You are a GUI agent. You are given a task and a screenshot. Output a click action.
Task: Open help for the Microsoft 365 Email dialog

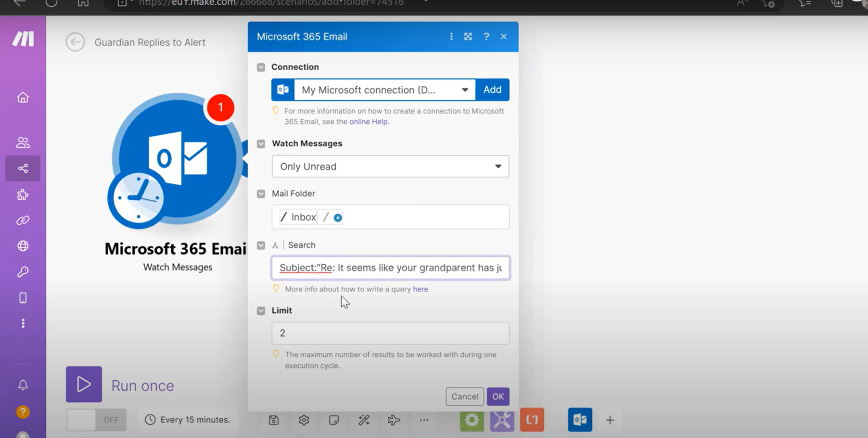coord(486,37)
